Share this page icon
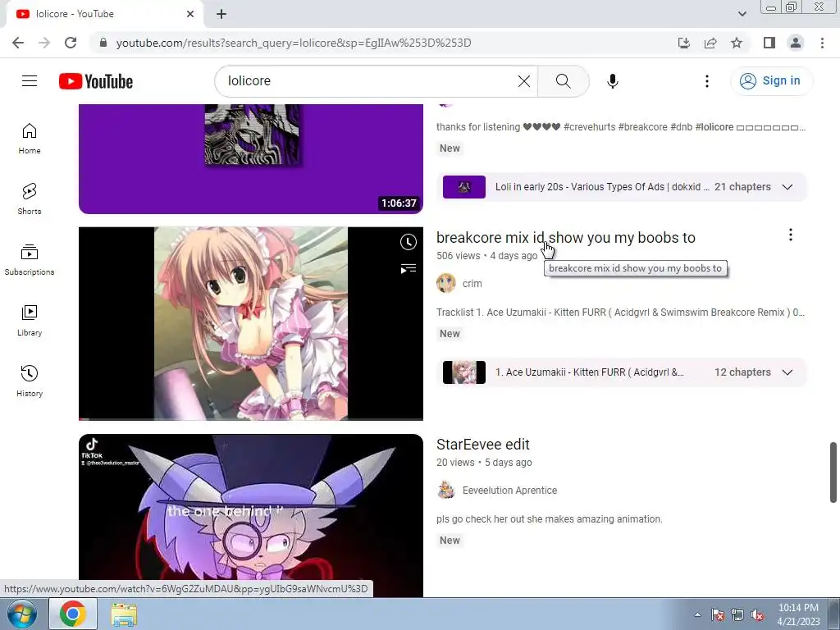The height and width of the screenshot is (630, 840). click(x=710, y=43)
